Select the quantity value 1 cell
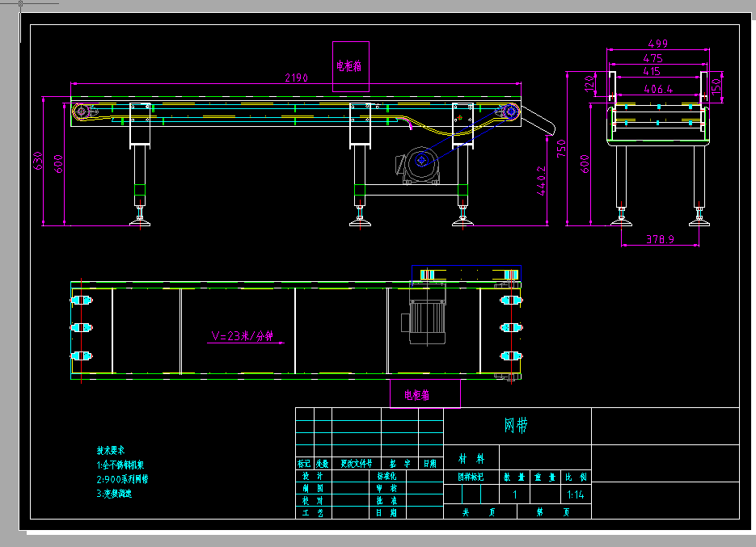Screen dimensions: 756x547 tap(515, 492)
